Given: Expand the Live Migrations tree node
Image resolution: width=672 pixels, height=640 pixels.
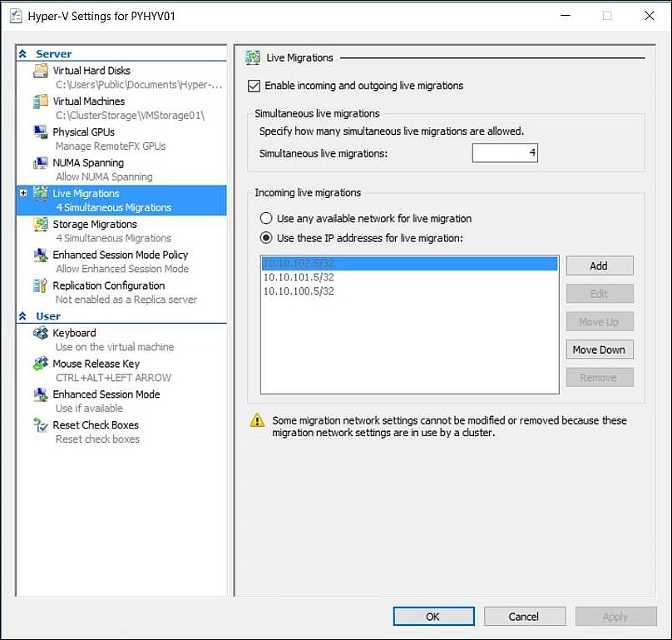Looking at the screenshot, I should (x=23, y=194).
